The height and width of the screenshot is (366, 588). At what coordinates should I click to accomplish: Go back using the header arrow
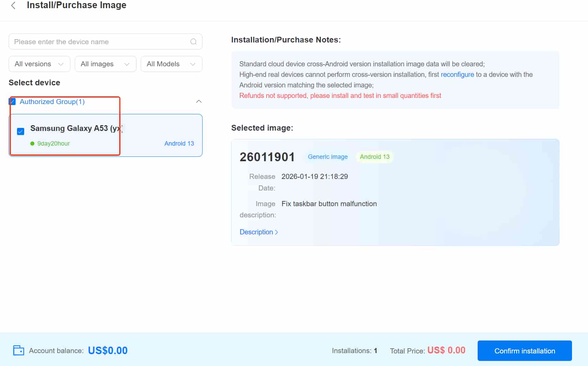point(13,5)
